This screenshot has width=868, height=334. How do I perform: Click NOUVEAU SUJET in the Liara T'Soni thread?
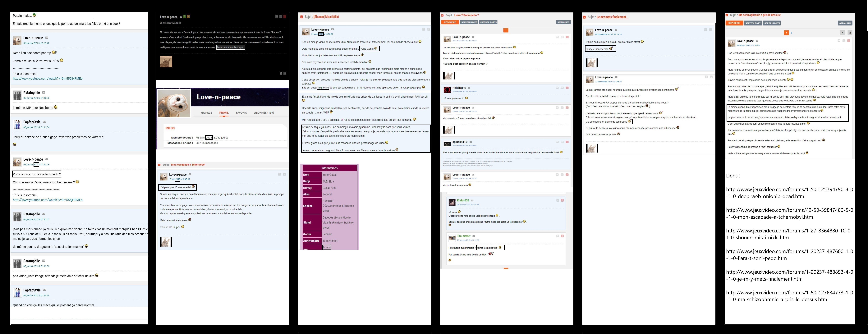point(469,22)
